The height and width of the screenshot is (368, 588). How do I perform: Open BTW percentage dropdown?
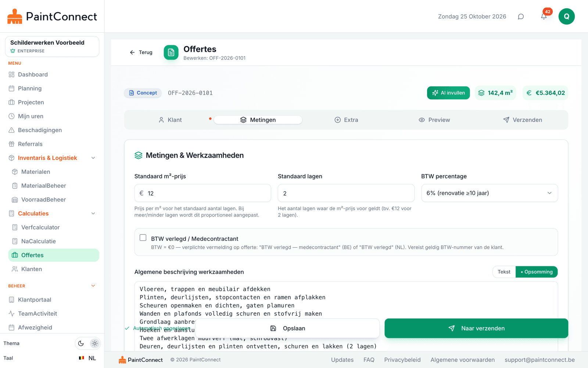point(490,193)
